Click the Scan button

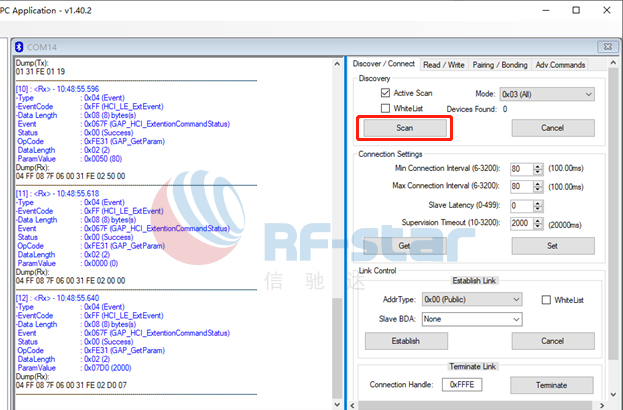[405, 128]
